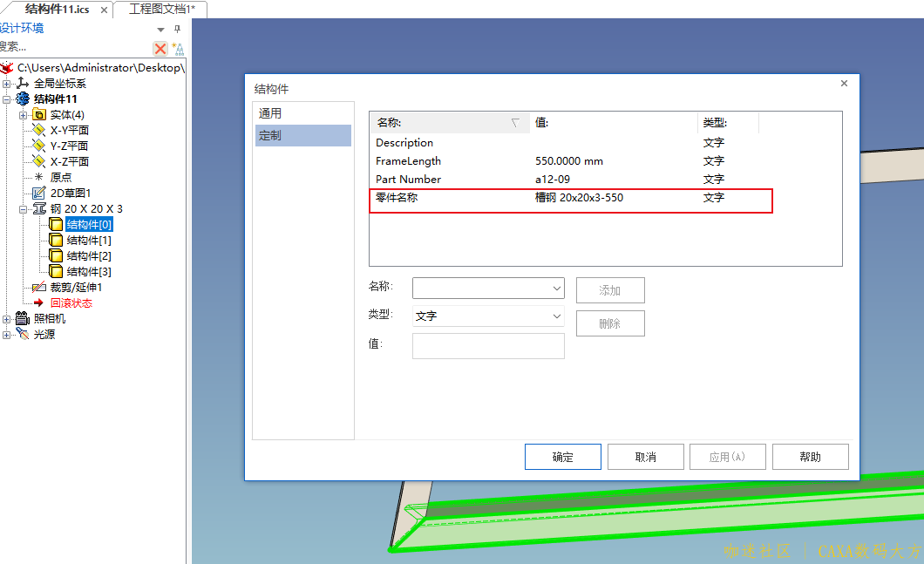The height and width of the screenshot is (564, 924).
Task: Select 2D草图1 in the tree
Action: point(70,193)
